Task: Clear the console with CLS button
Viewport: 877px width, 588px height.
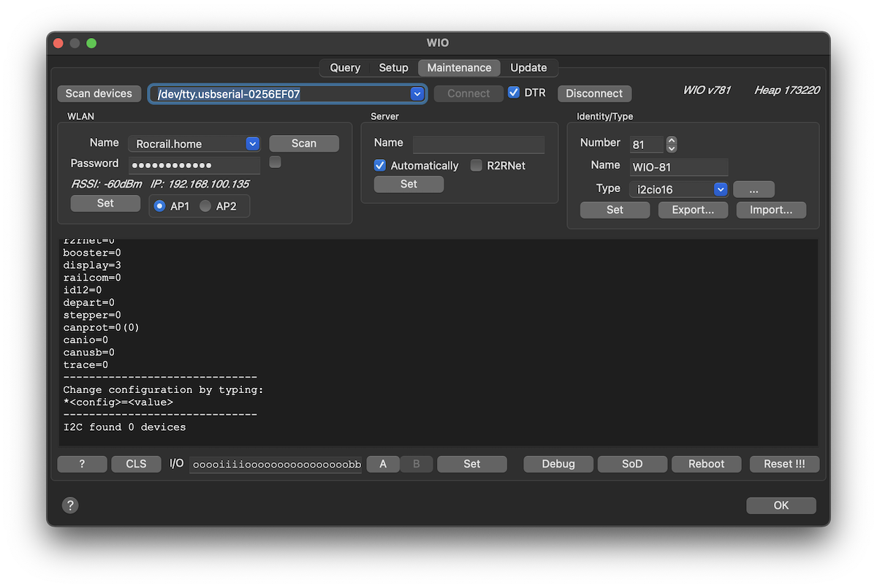Action: (x=136, y=464)
